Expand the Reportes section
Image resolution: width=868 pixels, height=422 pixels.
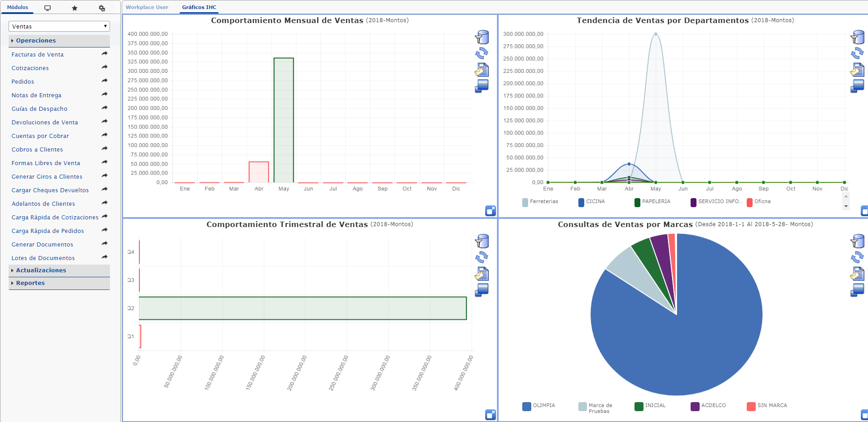point(30,283)
